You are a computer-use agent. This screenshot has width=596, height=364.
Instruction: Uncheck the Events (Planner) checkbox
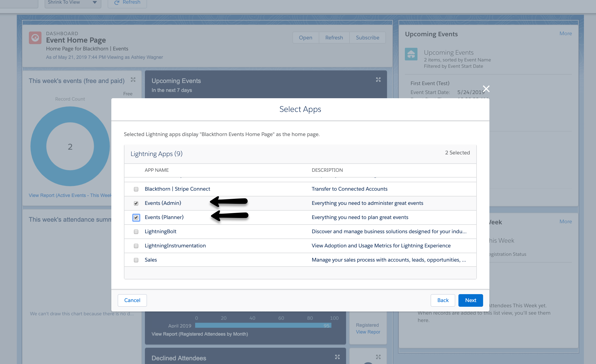tap(136, 217)
